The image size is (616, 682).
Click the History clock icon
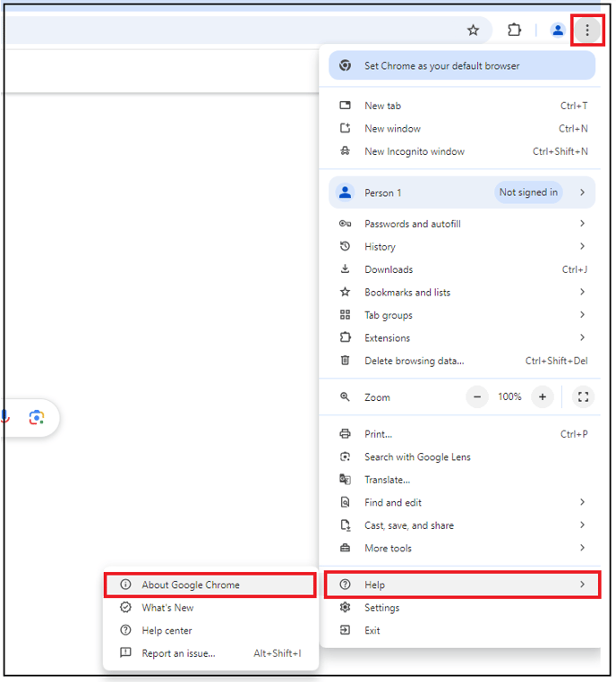coord(345,246)
